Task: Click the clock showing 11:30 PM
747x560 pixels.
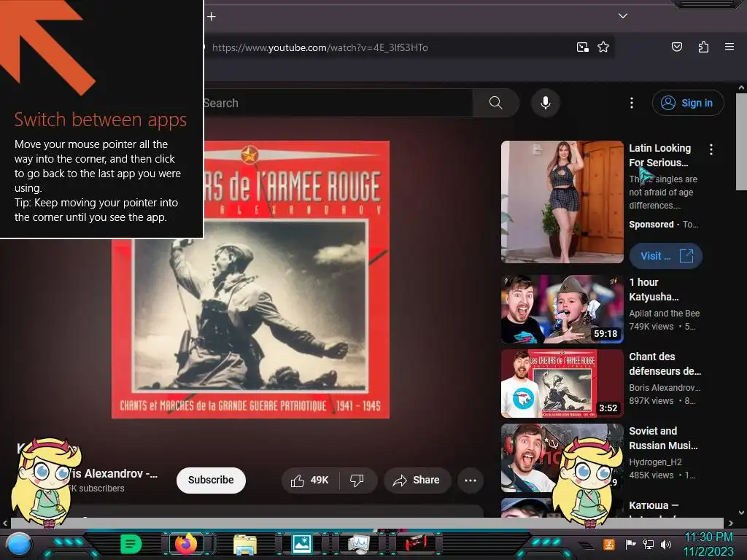Action: pyautogui.click(x=708, y=537)
